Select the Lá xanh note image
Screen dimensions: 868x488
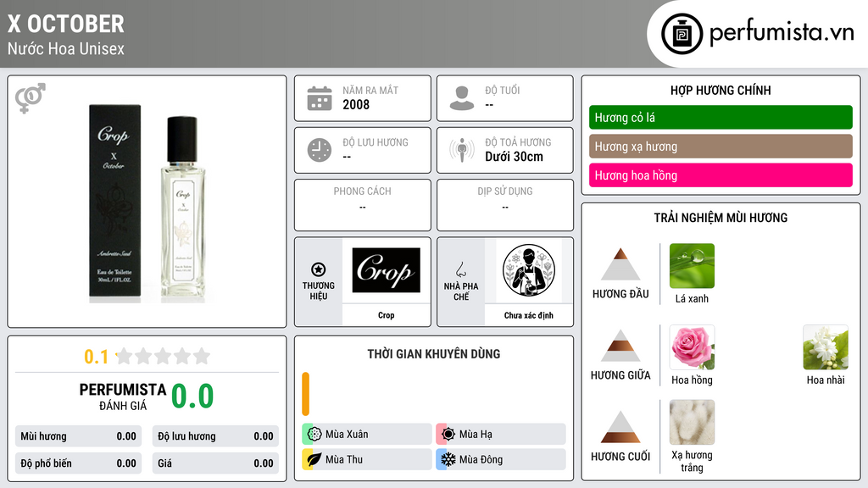692,265
